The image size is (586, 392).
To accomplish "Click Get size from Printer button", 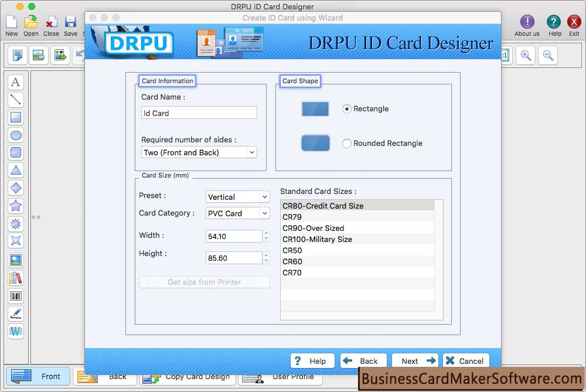I will coord(205,282).
